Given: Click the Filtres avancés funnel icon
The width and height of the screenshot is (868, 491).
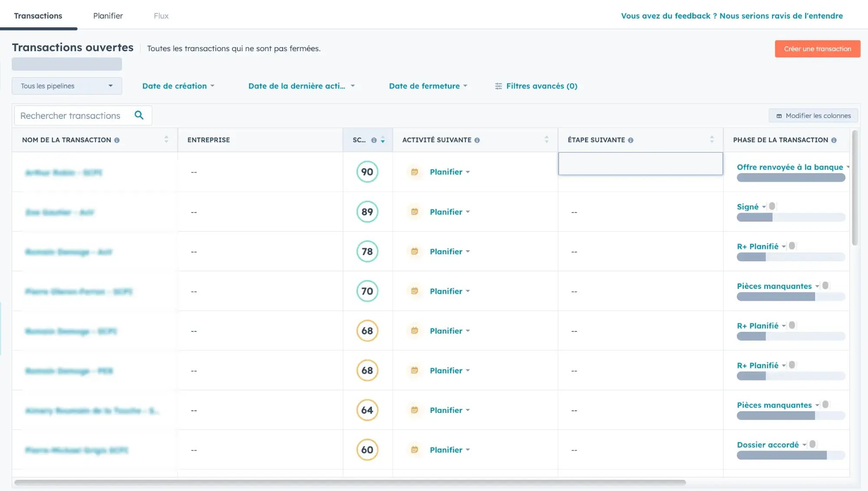Looking at the screenshot, I should click(498, 86).
